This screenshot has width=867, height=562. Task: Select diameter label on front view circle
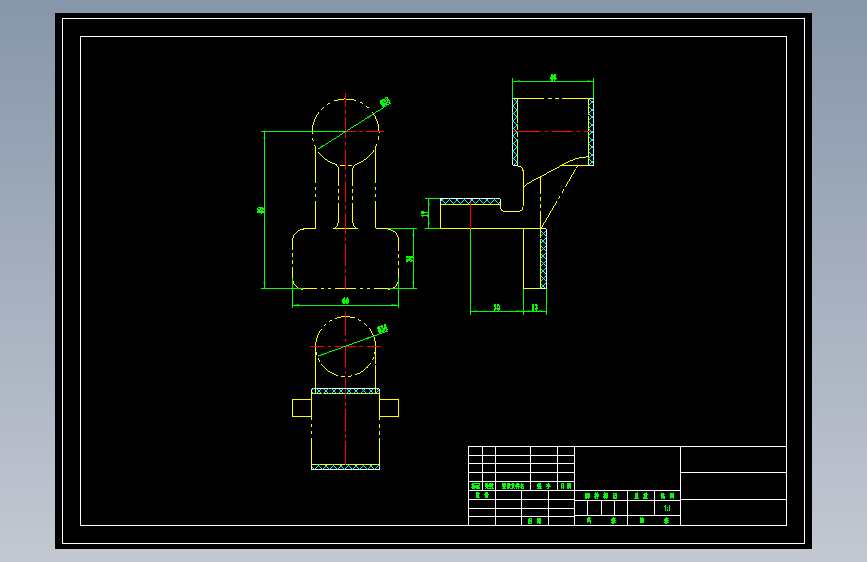pyautogui.click(x=385, y=102)
